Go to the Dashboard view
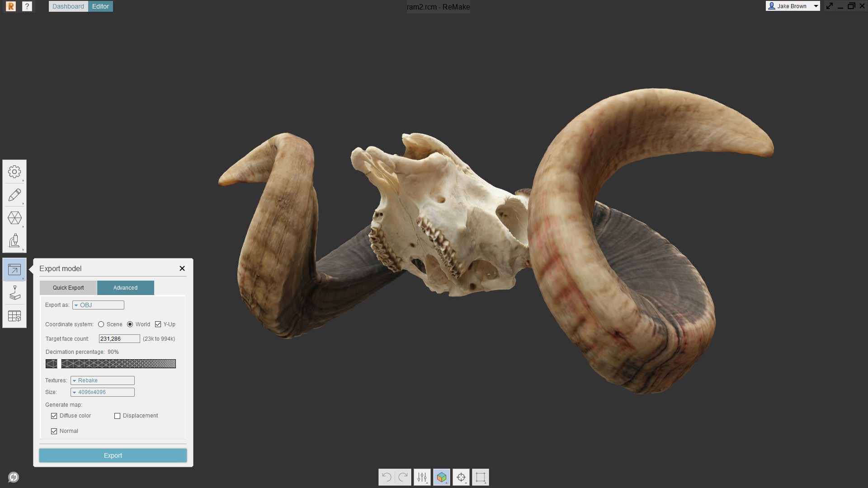868x488 pixels. 68,6
